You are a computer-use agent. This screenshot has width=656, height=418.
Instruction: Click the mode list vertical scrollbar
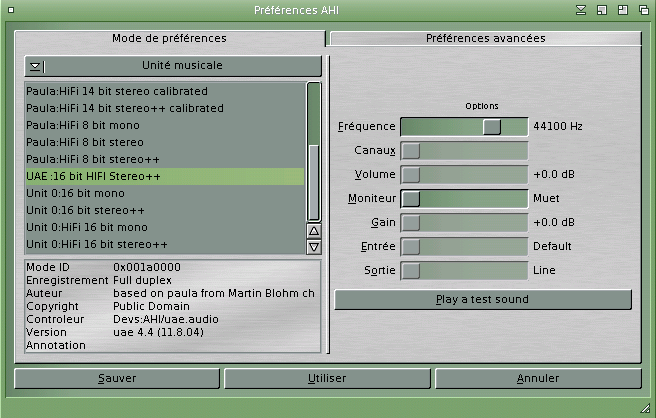click(313, 150)
